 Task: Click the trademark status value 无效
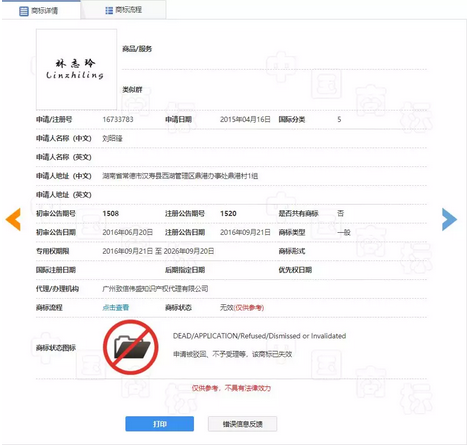click(226, 308)
